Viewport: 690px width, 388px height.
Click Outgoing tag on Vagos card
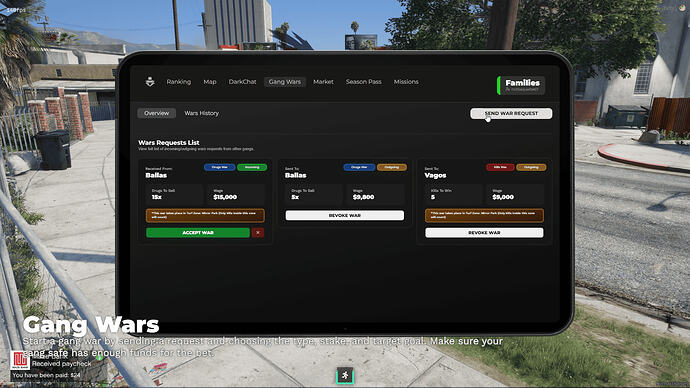[531, 167]
